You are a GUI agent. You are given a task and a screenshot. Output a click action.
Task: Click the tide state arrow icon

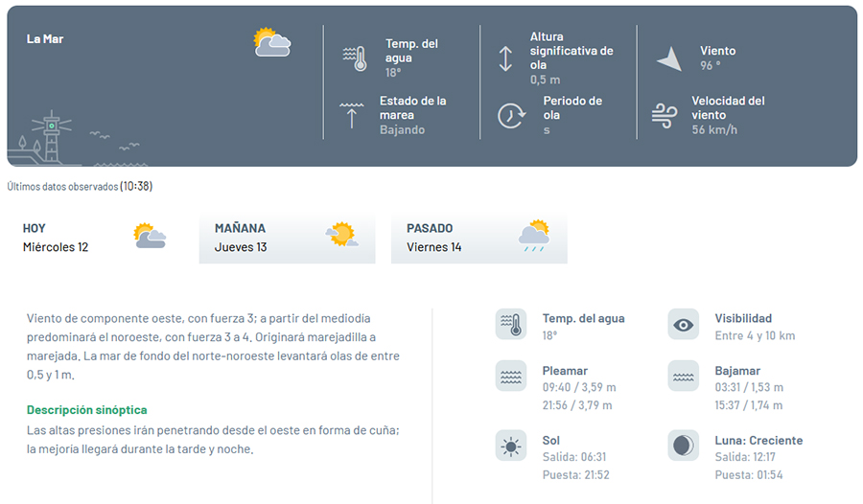coord(352,114)
